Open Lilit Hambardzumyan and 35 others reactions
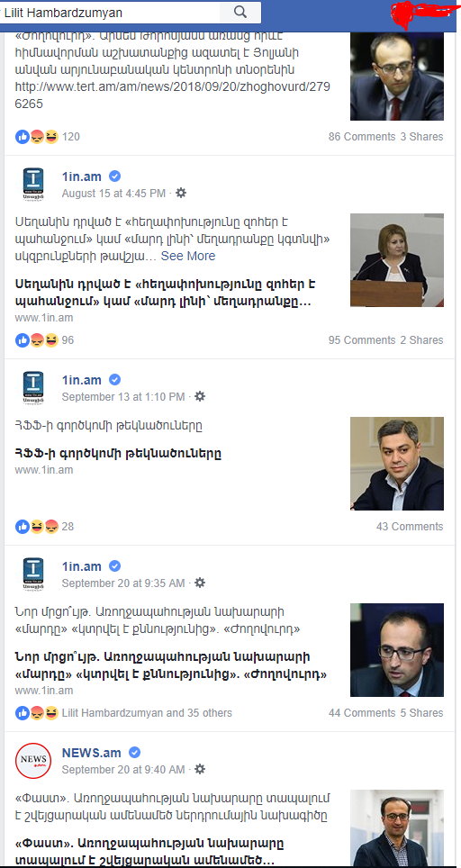Image resolution: width=461 pixels, height=868 pixels. (x=147, y=713)
